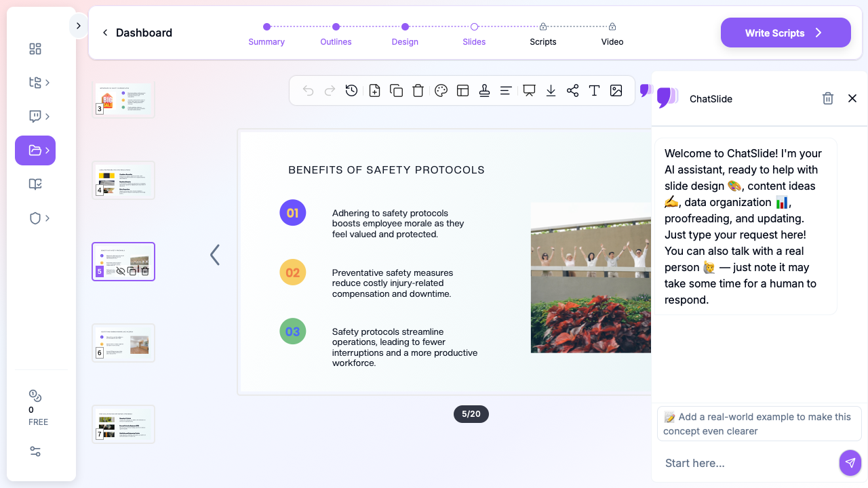
Task: Select slide 6 thumbnail
Action: (x=123, y=343)
